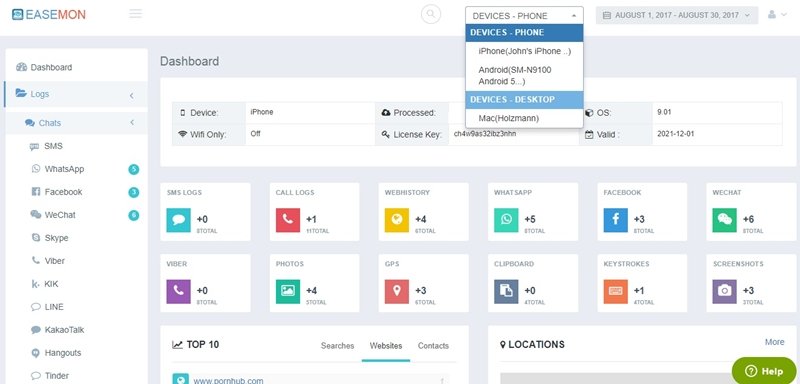Click the Photos picture tile icon
The width and height of the screenshot is (800, 384).
(x=288, y=291)
